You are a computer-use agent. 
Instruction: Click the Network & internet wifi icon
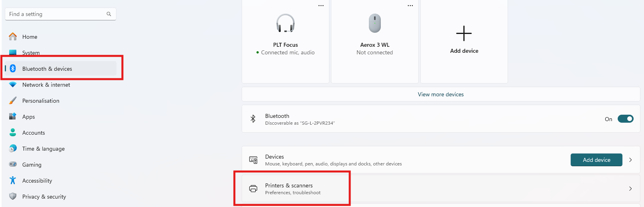click(13, 85)
